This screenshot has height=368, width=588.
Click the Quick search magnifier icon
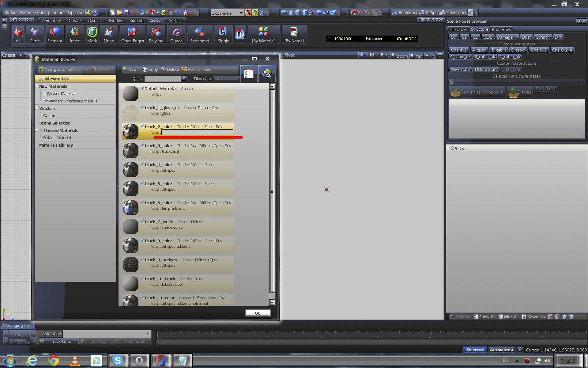tap(184, 79)
